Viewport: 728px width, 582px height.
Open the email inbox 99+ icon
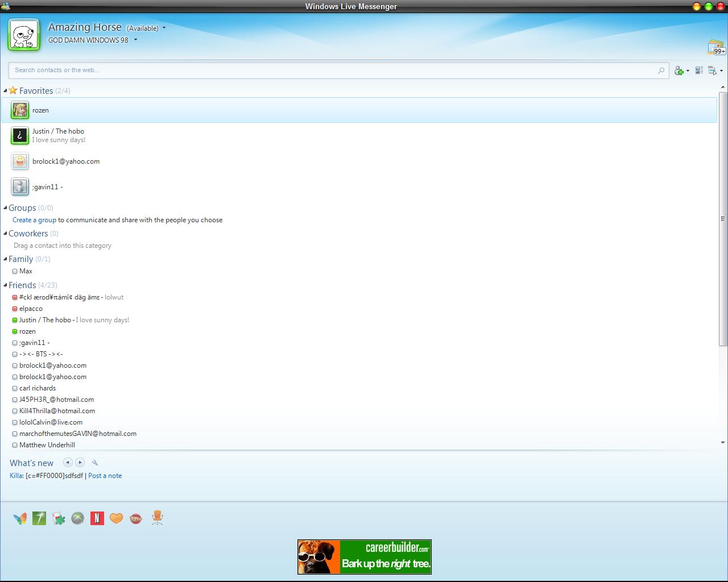click(716, 48)
